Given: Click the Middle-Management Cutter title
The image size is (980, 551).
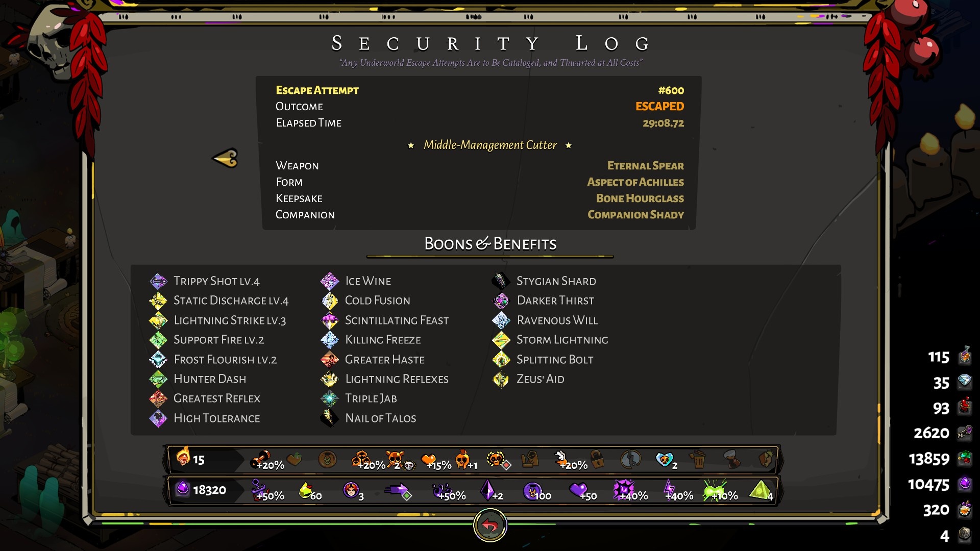Looking at the screenshot, I should click(x=490, y=145).
